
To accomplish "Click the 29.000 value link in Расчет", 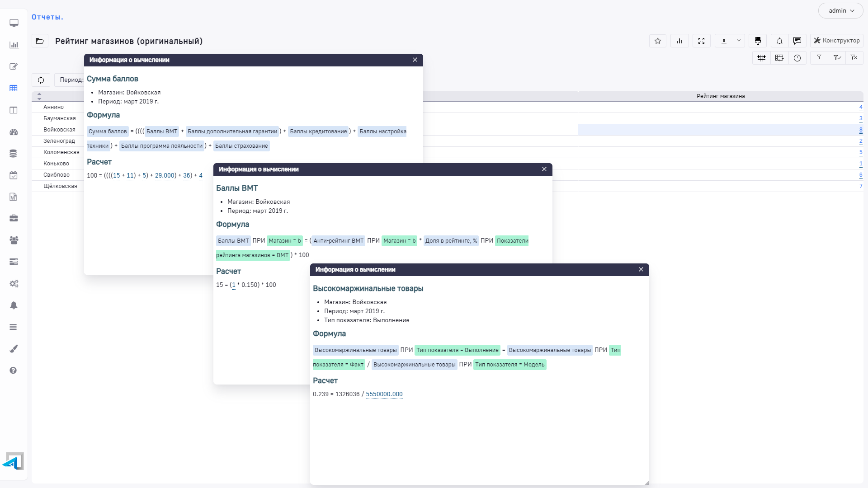I will (x=165, y=176).
